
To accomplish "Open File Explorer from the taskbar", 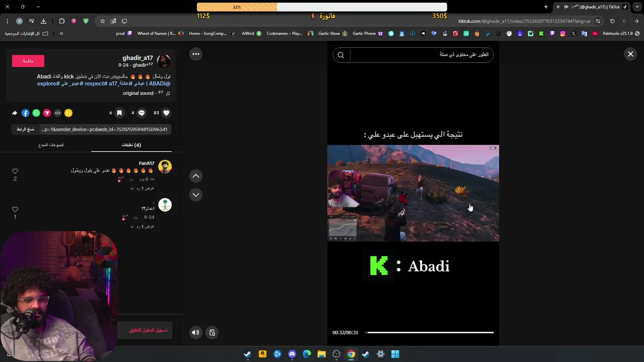I will 321,354.
